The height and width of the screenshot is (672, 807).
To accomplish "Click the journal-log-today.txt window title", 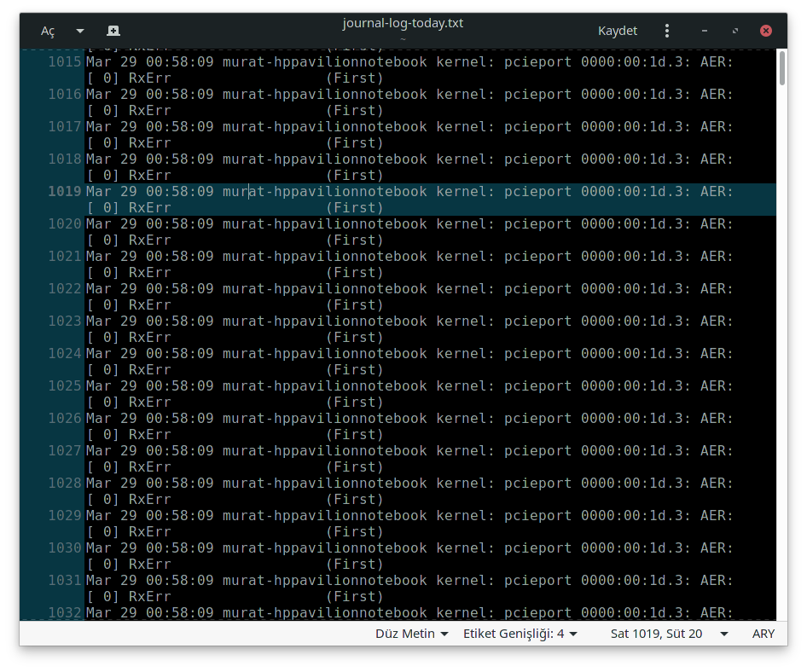I will [403, 23].
